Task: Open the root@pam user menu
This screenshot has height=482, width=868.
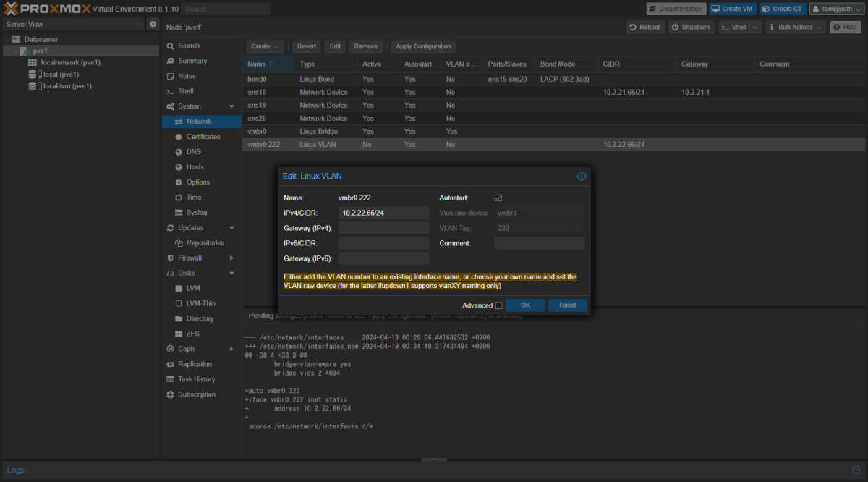Action: [836, 9]
